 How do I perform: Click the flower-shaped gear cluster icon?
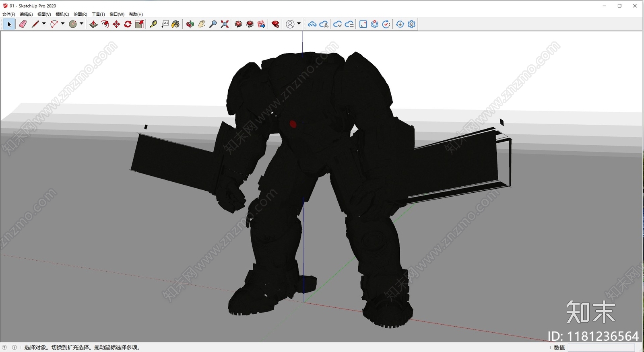[375, 24]
